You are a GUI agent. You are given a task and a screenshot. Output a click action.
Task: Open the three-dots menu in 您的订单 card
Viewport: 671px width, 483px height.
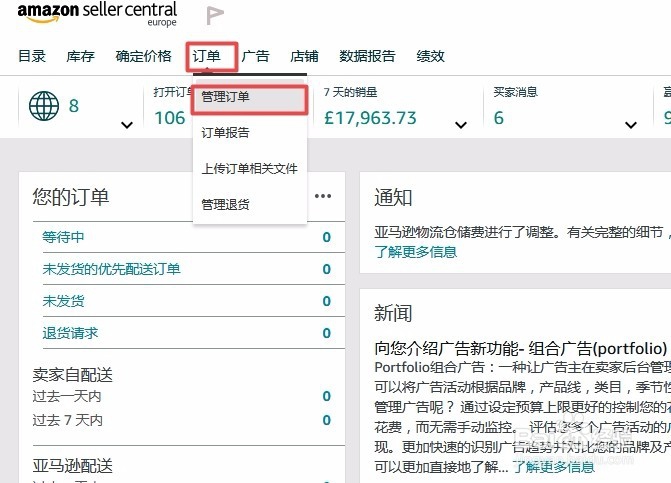point(323,196)
